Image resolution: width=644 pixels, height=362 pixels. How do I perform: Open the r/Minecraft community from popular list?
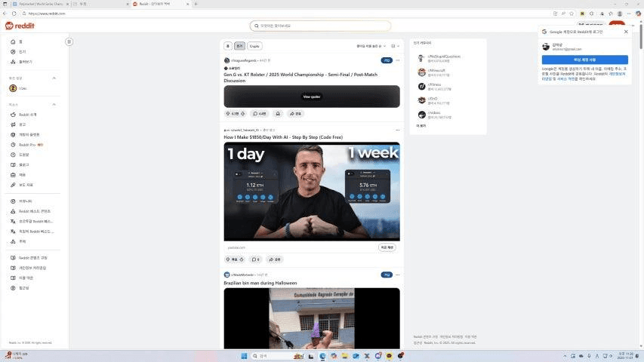click(439, 71)
